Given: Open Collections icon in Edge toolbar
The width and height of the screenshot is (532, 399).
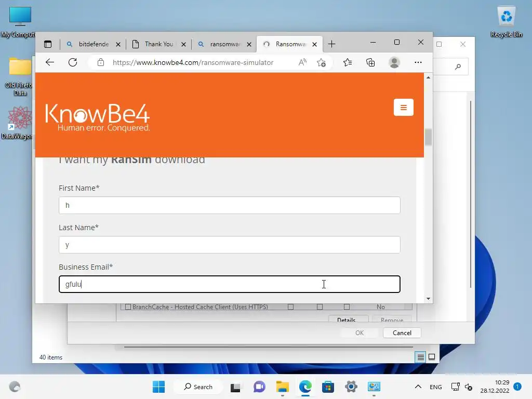Looking at the screenshot, I should click(370, 62).
